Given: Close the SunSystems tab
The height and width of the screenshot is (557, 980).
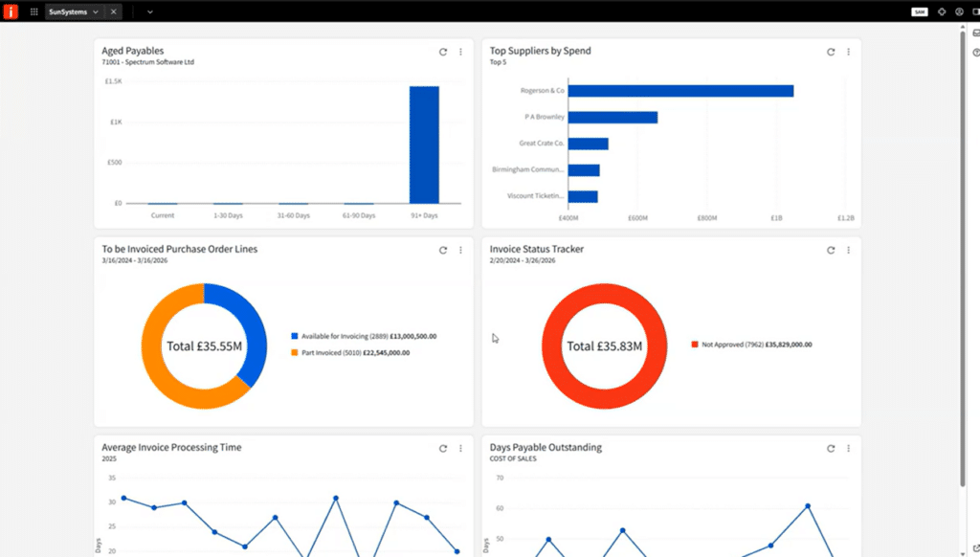Looking at the screenshot, I should click(113, 11).
